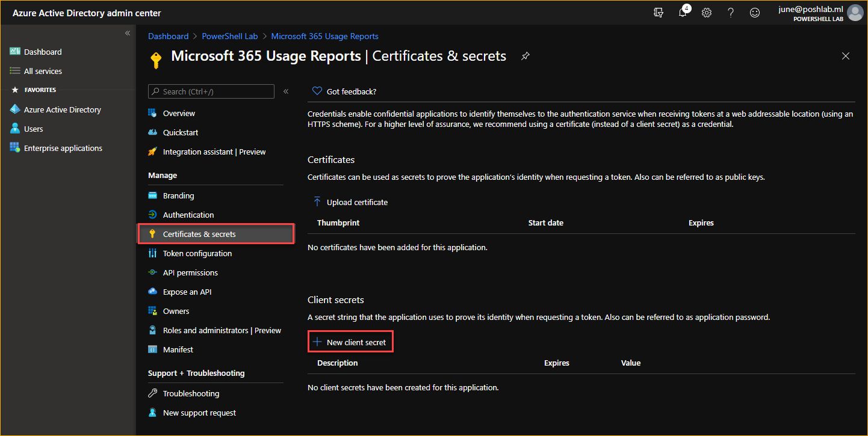
Task: Click the Dashboard breadcrumb link
Action: click(x=169, y=36)
